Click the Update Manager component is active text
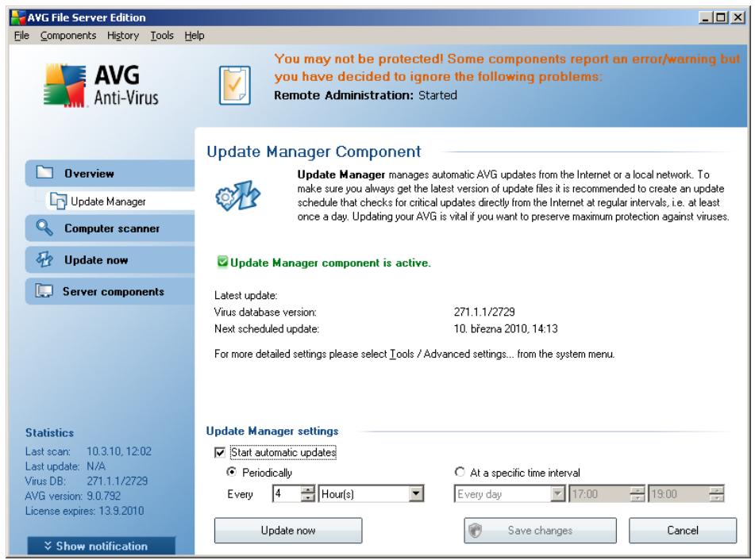Viewport: 755px width, 560px height. click(330, 263)
